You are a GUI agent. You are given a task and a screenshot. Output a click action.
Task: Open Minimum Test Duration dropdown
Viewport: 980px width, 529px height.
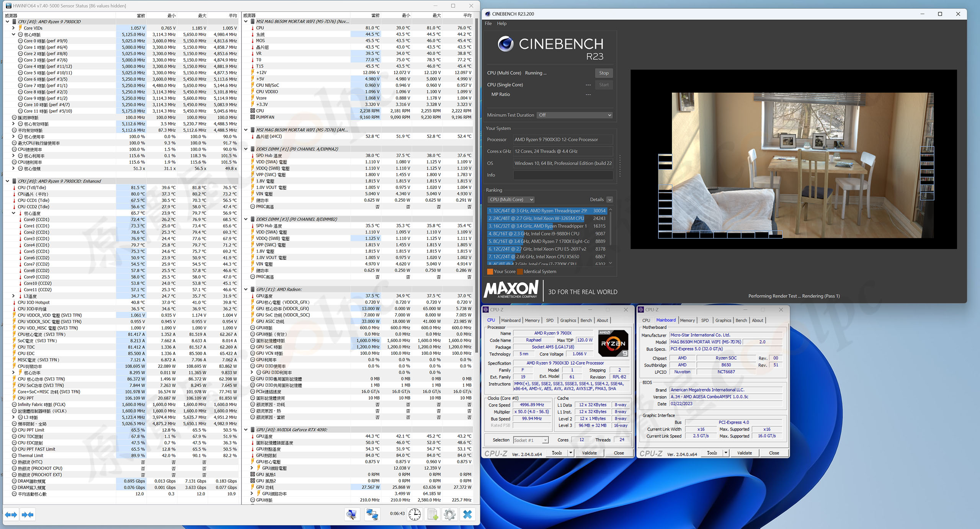(x=574, y=115)
